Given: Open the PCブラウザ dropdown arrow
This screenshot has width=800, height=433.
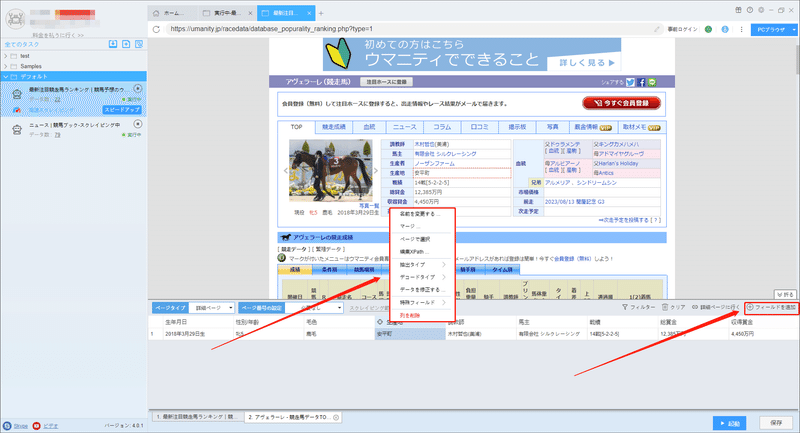Looking at the screenshot, I should click(794, 30).
